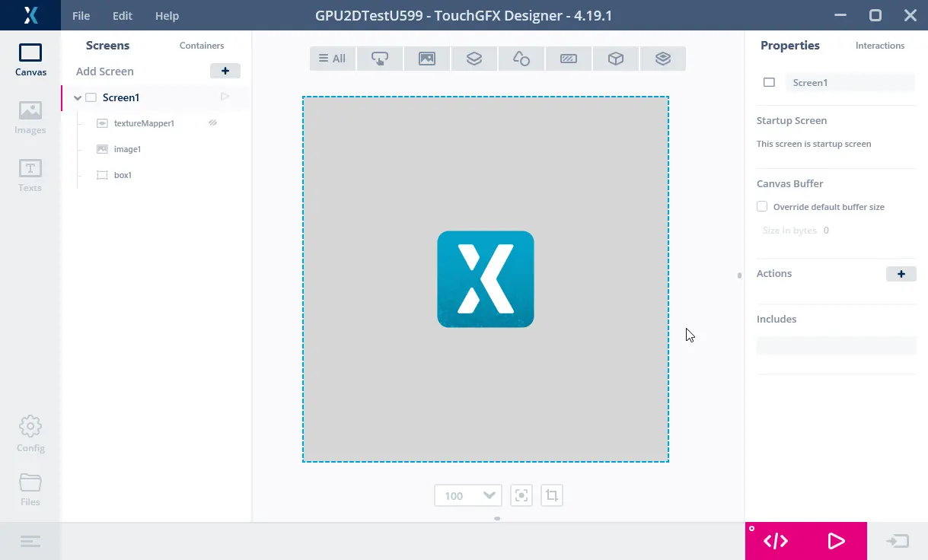Viewport: 928px width, 560px height.
Task: Enable Override default buffer size checkbox
Action: (x=762, y=207)
